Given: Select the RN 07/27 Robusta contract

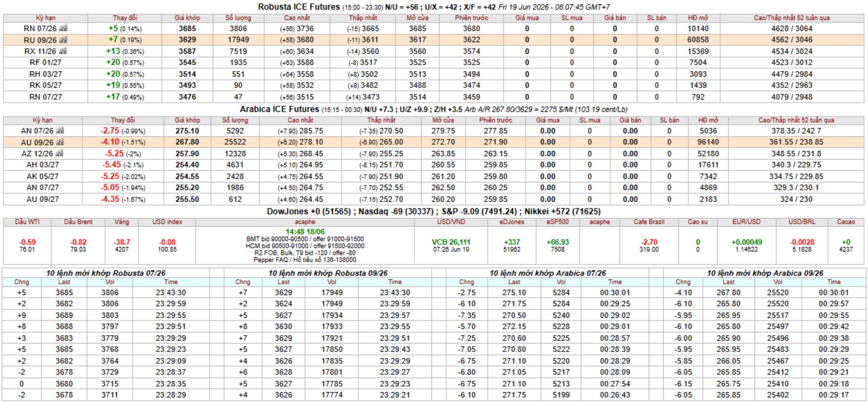Looking at the screenshot, I should [x=45, y=97].
